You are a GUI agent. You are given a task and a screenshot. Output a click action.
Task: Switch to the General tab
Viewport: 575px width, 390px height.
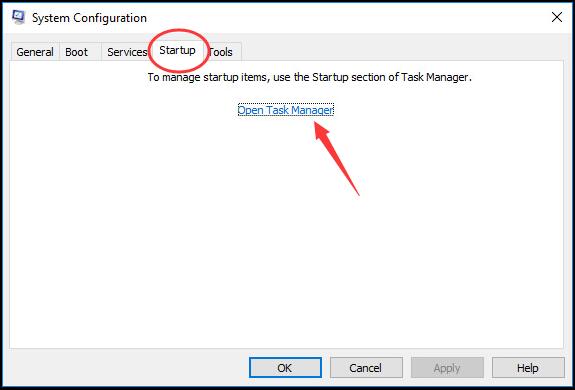(35, 52)
